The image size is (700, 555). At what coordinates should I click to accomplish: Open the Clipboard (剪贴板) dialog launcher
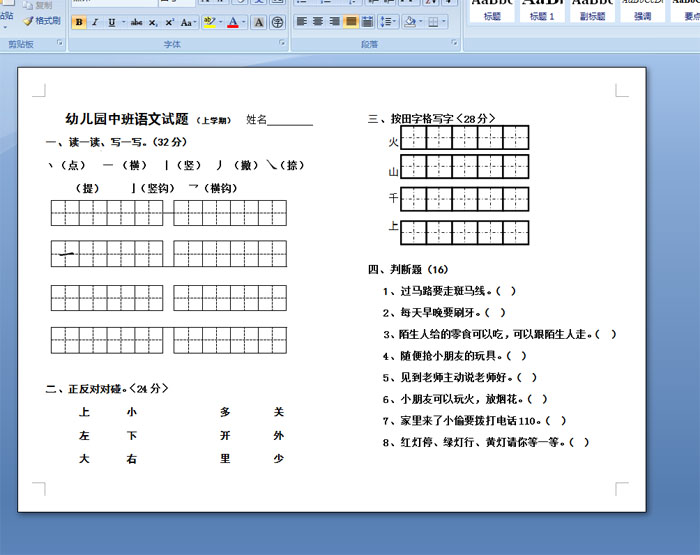[x=60, y=43]
